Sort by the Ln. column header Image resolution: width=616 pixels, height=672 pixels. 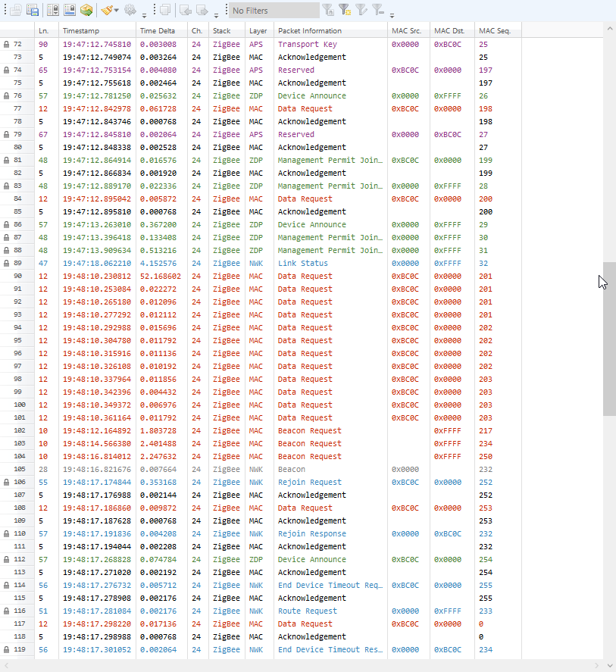tap(46, 31)
